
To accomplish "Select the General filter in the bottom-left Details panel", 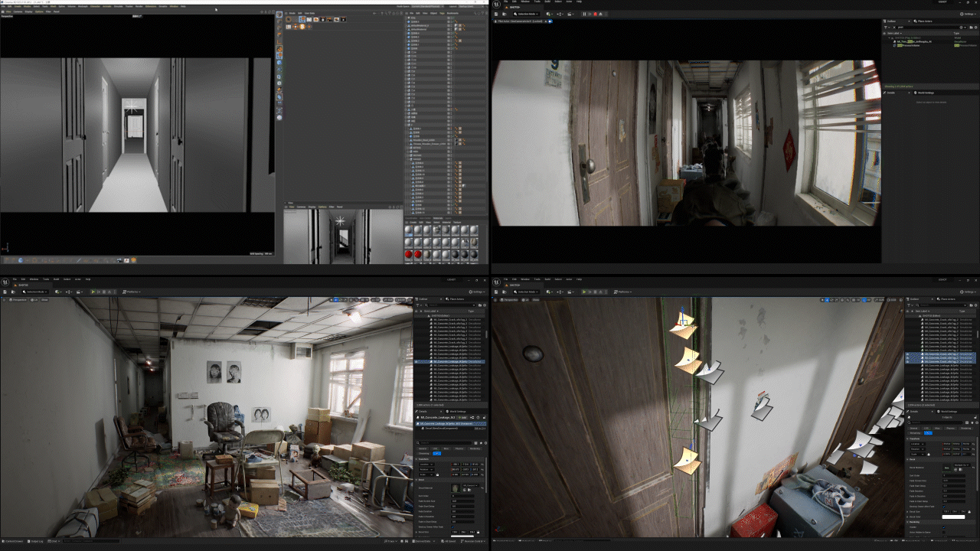I will coord(423,448).
